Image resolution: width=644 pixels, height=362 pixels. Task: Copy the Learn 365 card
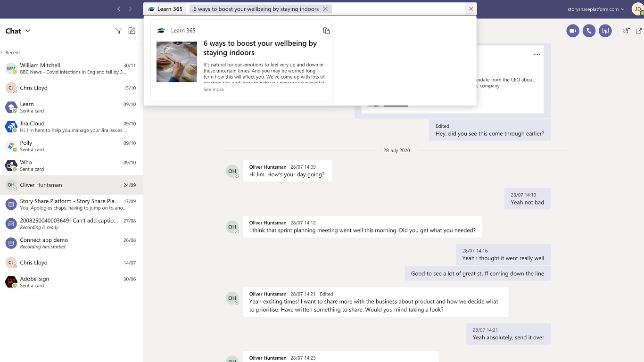pos(326,31)
